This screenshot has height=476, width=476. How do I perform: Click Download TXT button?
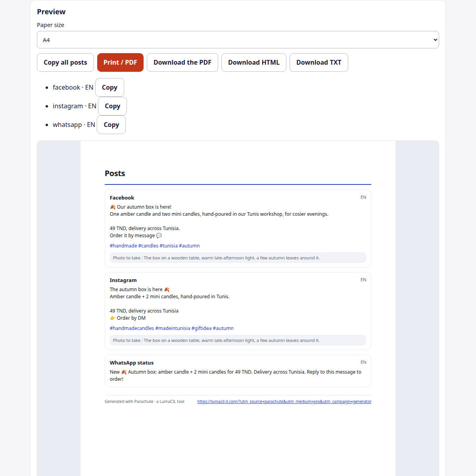(x=319, y=62)
